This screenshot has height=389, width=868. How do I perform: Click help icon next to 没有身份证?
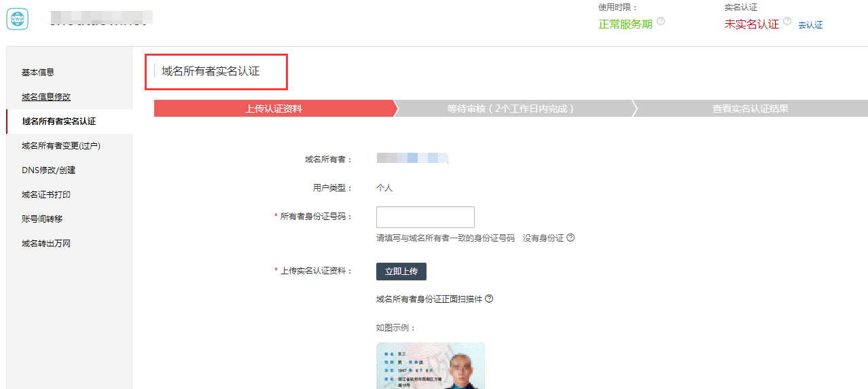[x=571, y=238]
